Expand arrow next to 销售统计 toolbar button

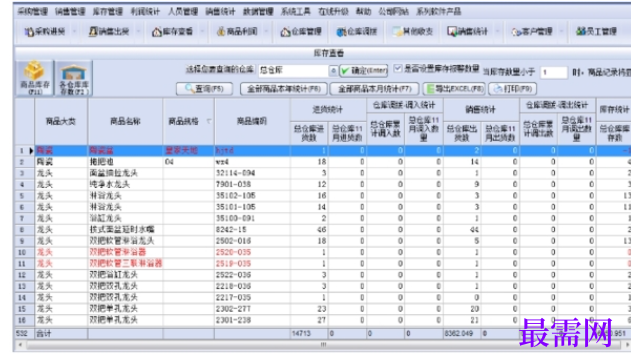(497, 31)
